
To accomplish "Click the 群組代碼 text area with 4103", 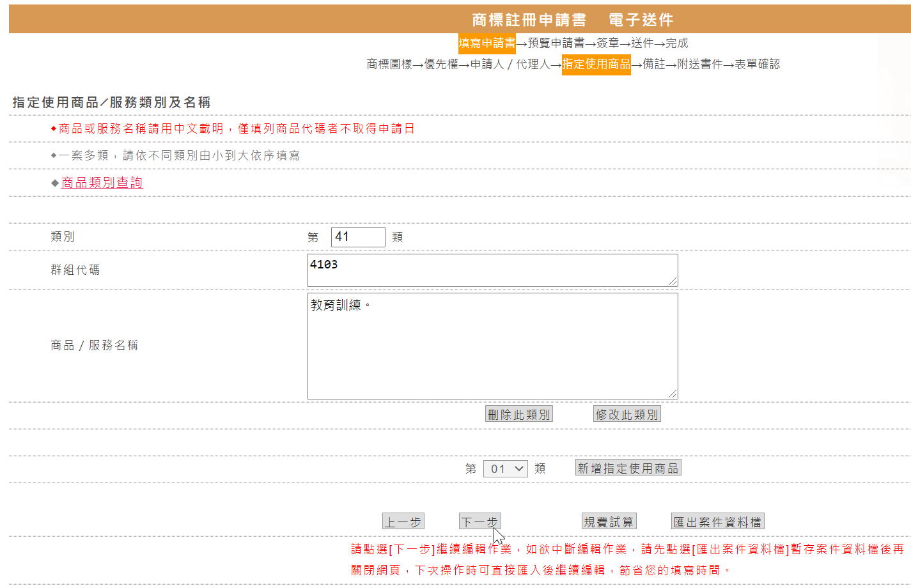I will click(x=492, y=270).
